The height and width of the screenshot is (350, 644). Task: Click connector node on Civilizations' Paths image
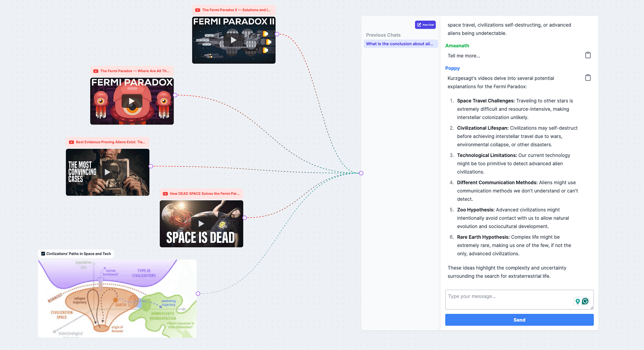[198, 293]
